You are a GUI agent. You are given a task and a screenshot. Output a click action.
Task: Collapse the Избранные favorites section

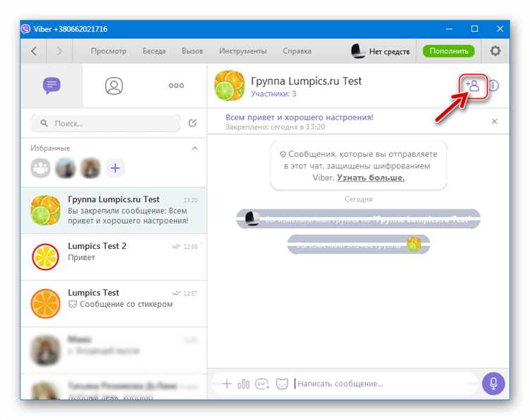[x=195, y=148]
